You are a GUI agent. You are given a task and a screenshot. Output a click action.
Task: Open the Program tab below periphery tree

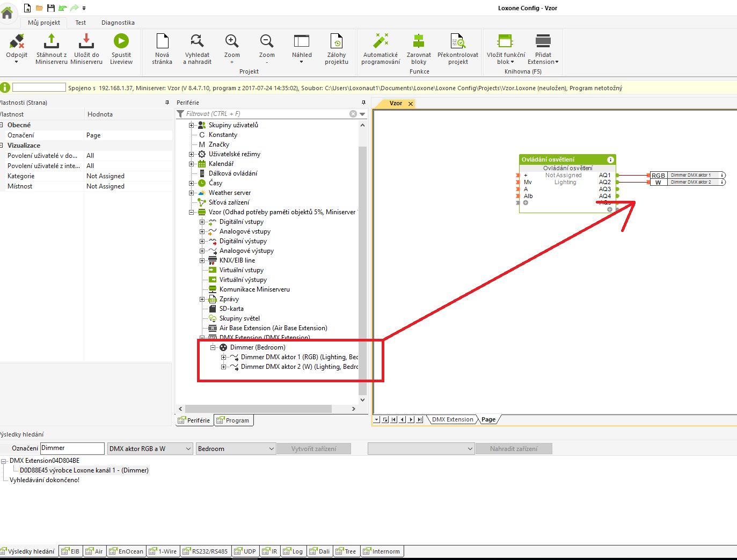234,420
